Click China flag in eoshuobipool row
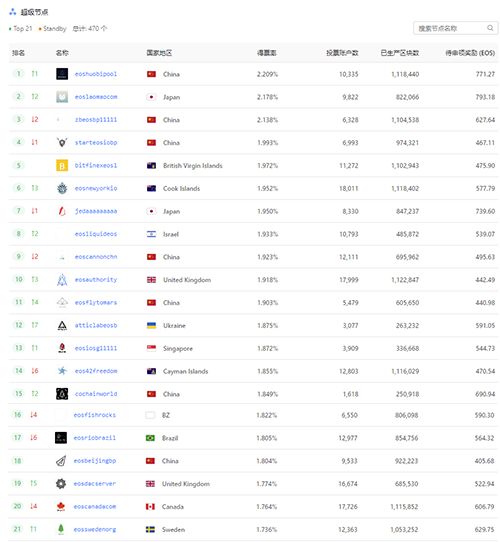This screenshot has height=542, width=500. 151,74
